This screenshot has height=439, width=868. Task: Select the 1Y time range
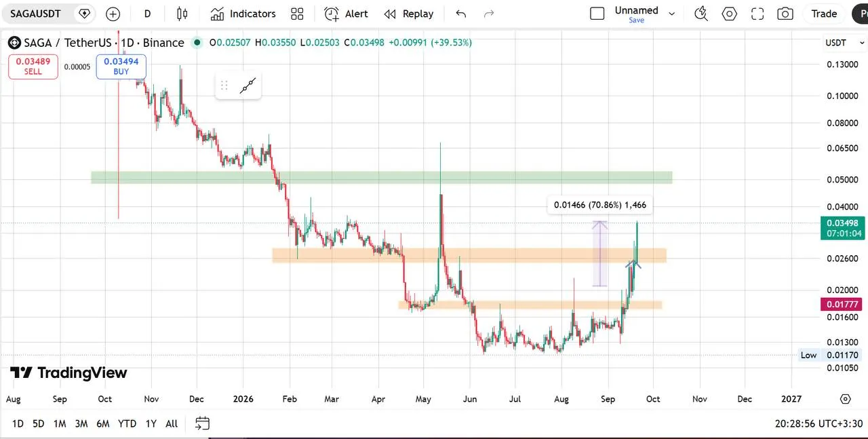[151, 423]
